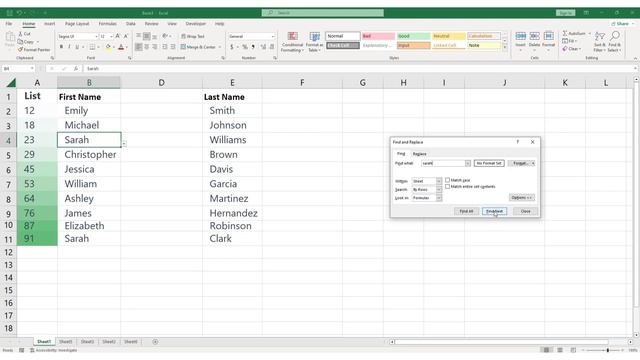Apply Accounting dollar format
The width and height of the screenshot is (640, 360).
(x=232, y=47)
